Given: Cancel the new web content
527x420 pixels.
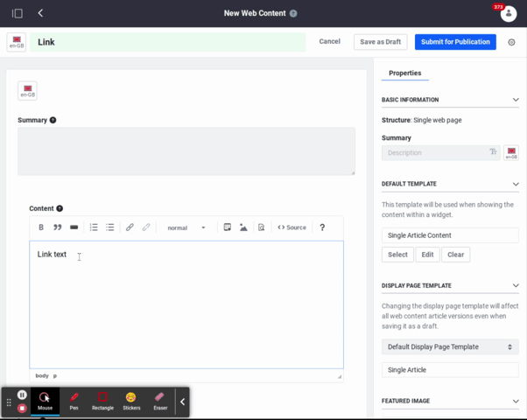Looking at the screenshot, I should pos(329,41).
